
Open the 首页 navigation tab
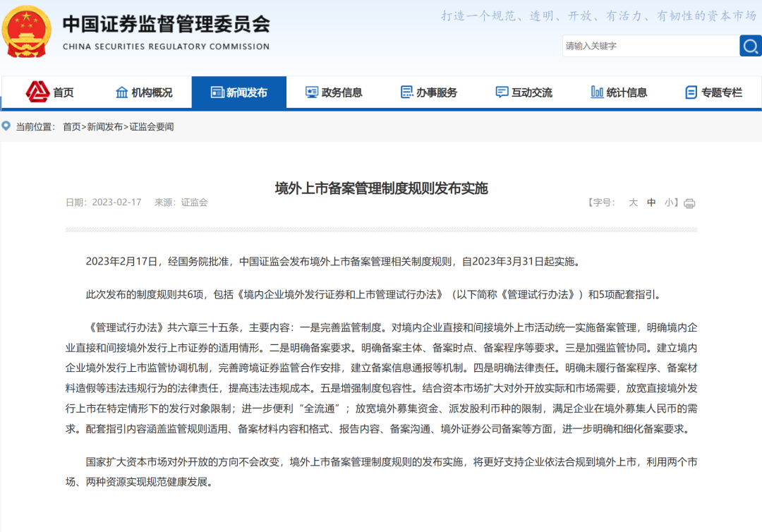coord(49,92)
